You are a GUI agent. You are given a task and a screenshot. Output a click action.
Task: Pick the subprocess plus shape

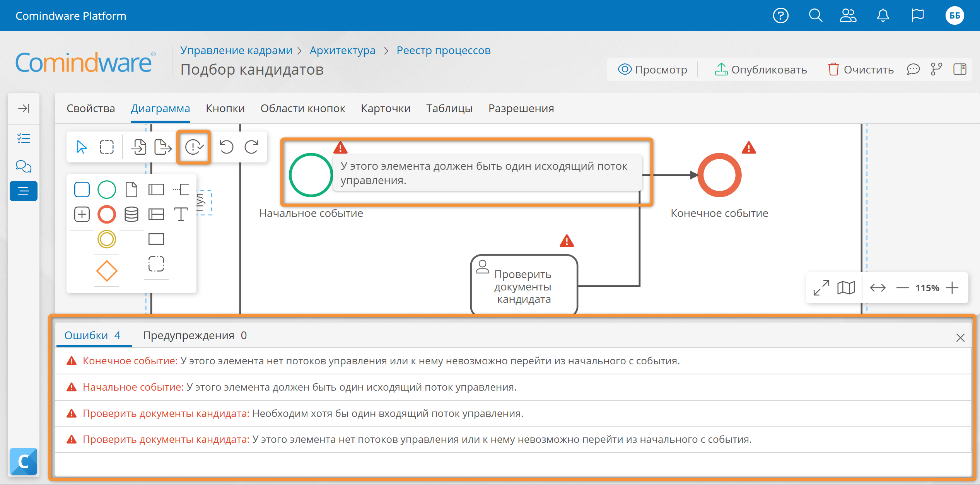[82, 214]
